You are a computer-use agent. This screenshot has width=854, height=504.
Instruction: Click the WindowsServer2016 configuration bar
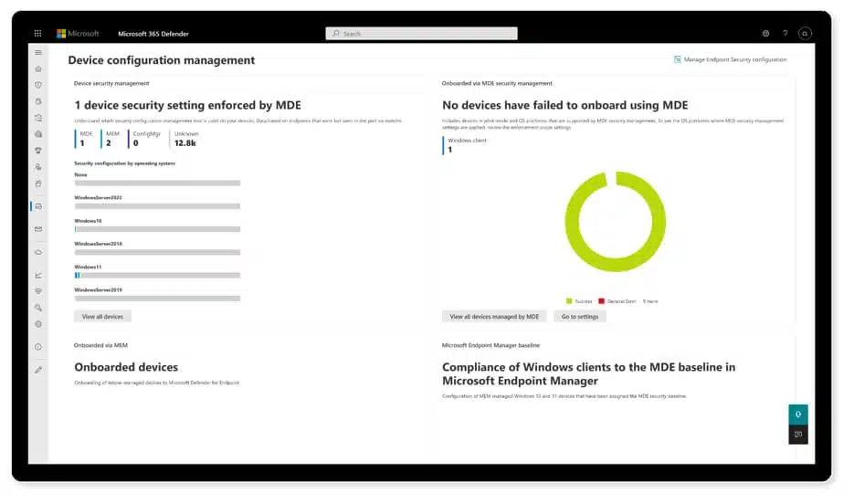click(x=157, y=252)
